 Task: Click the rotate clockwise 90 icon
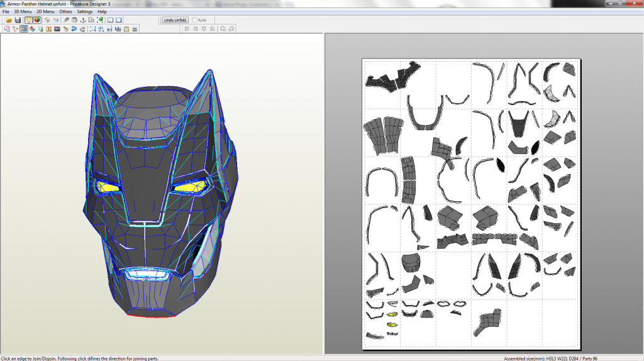(231, 29)
